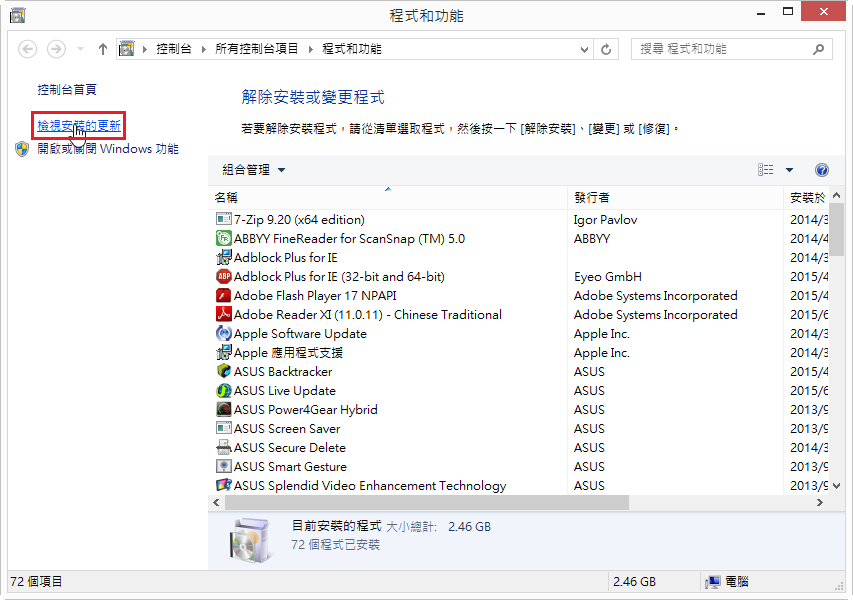853x600 pixels.
Task: Select 7-Zip 9.20 (x64 edition) row name
Action: (x=299, y=220)
